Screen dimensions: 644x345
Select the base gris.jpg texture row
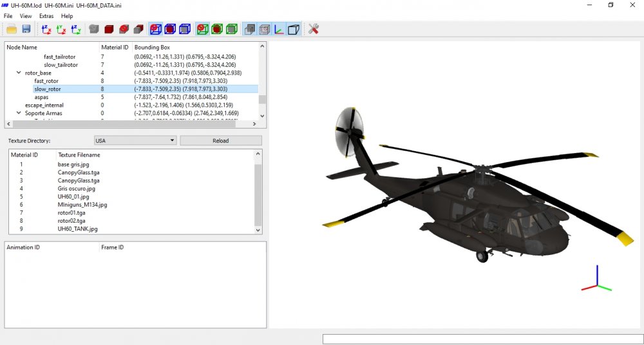(131, 164)
